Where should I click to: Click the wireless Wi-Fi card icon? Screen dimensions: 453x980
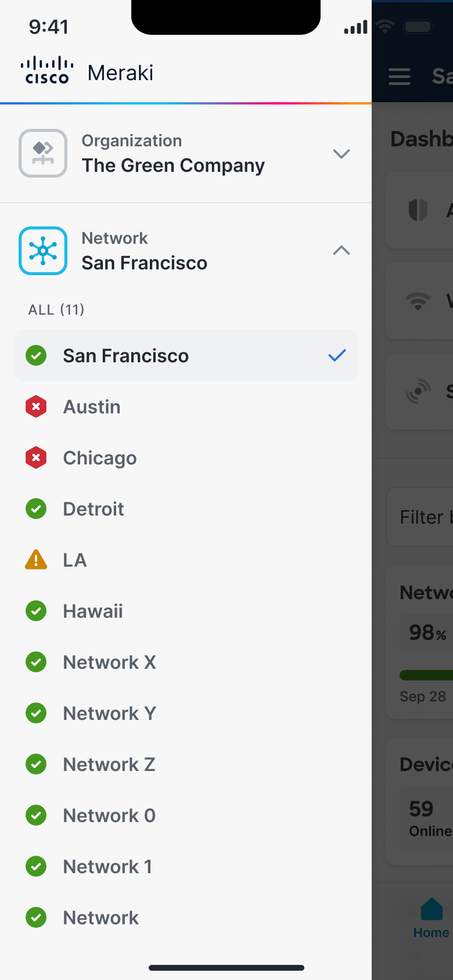click(x=418, y=301)
